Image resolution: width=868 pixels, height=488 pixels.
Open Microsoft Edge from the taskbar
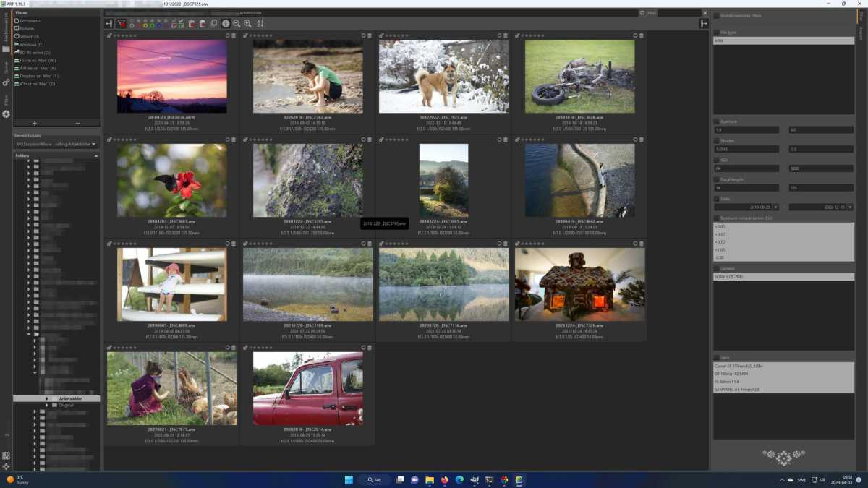coord(459,479)
